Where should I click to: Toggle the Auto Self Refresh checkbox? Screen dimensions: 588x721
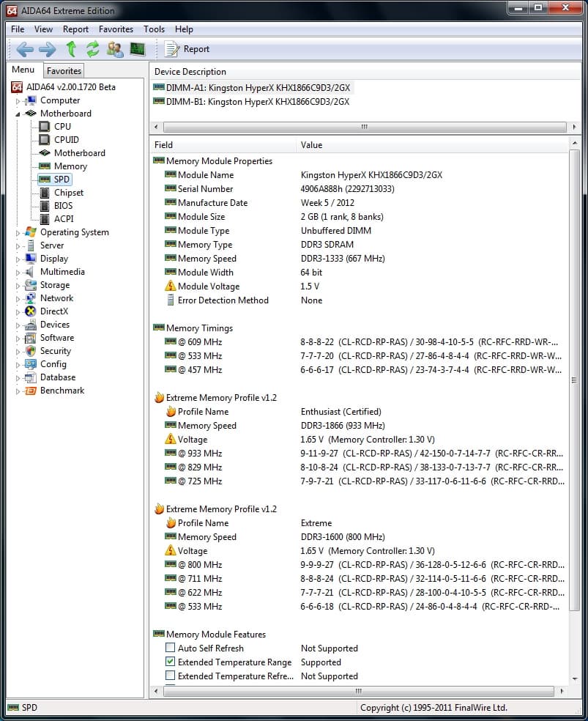point(171,648)
